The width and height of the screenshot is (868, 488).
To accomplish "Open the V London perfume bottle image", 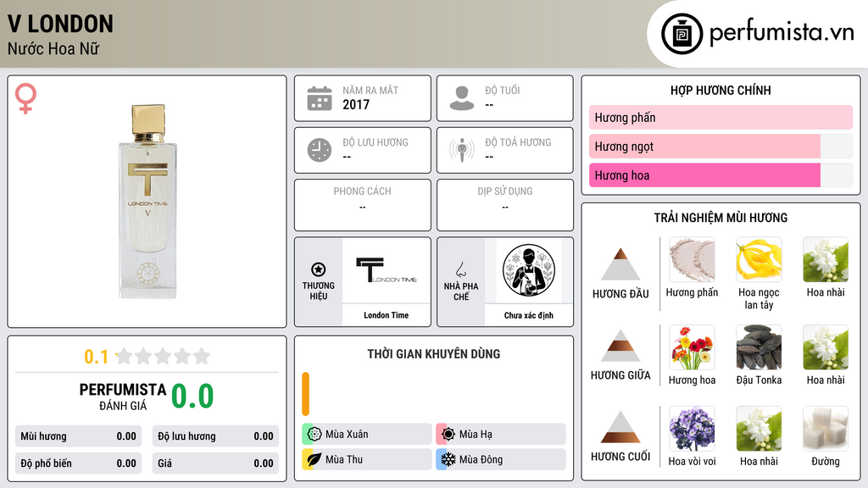I will click(147, 202).
